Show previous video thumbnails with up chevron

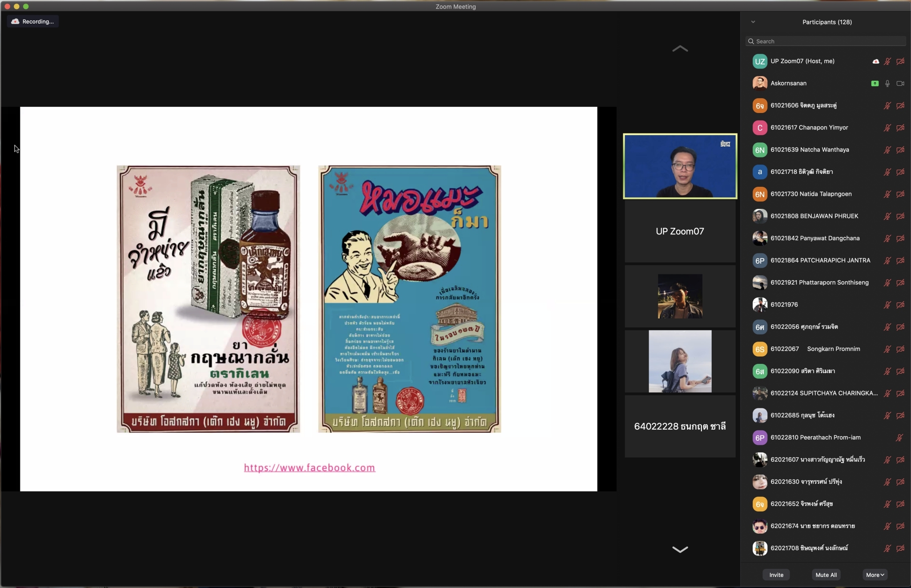tap(680, 48)
